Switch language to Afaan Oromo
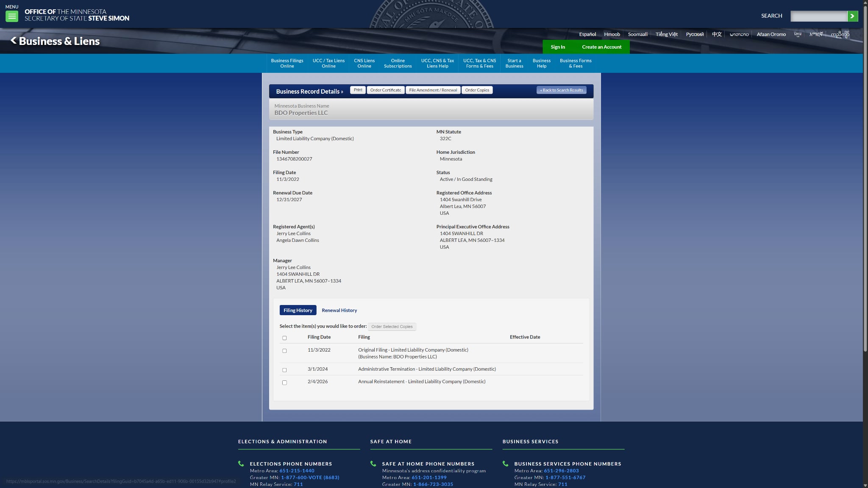 point(771,34)
